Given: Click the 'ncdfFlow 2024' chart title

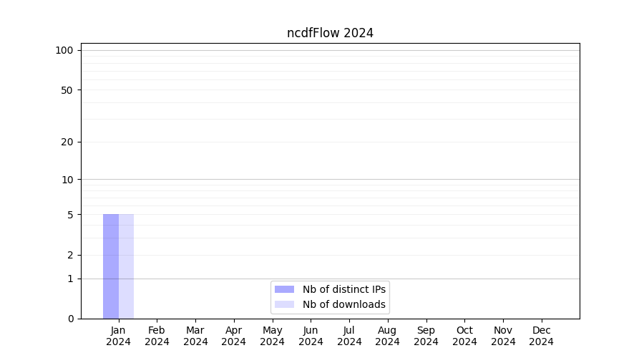Looking at the screenshot, I should coord(330,33).
